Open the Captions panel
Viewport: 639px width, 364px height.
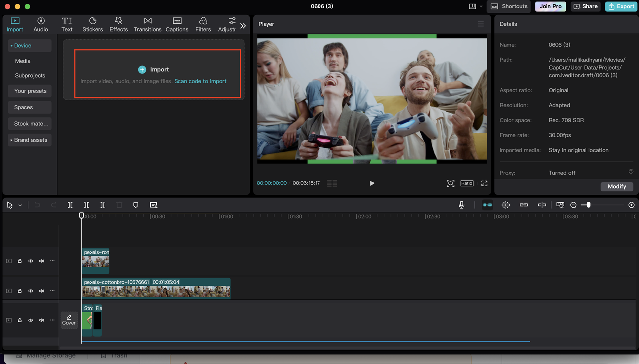[177, 24]
